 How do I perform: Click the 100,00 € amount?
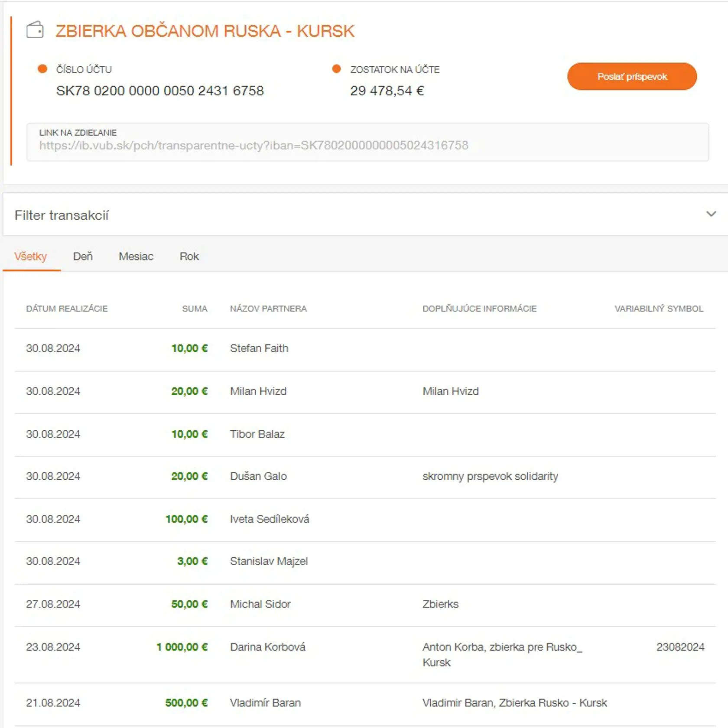coord(186,519)
